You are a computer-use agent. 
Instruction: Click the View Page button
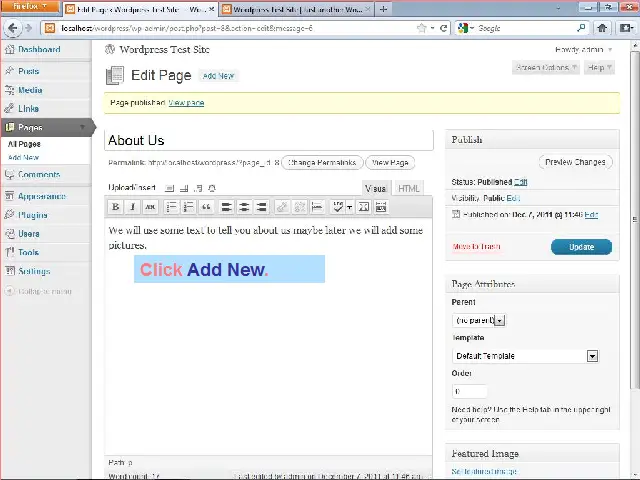390,162
